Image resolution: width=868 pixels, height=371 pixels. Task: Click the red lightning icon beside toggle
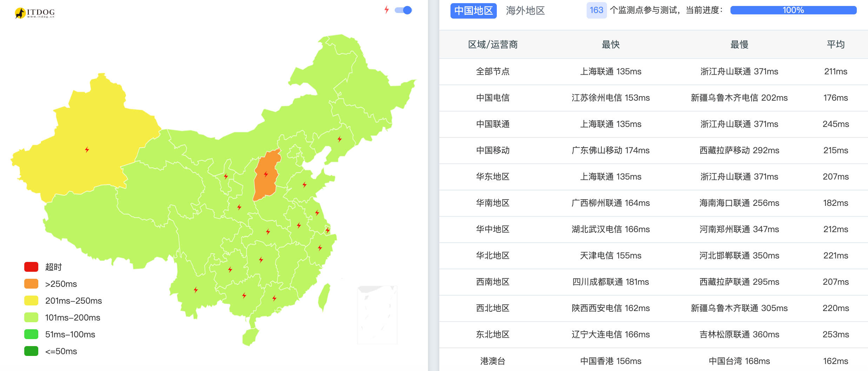click(x=387, y=10)
